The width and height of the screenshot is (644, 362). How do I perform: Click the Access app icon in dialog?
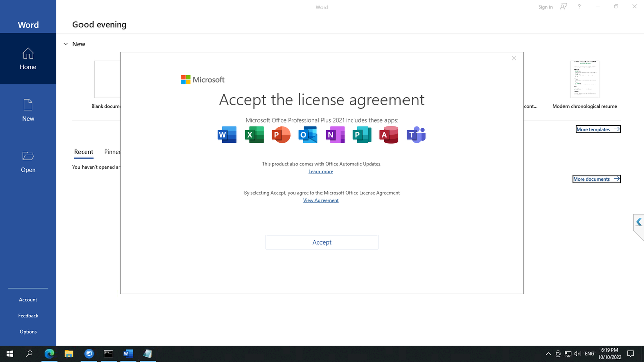(389, 135)
